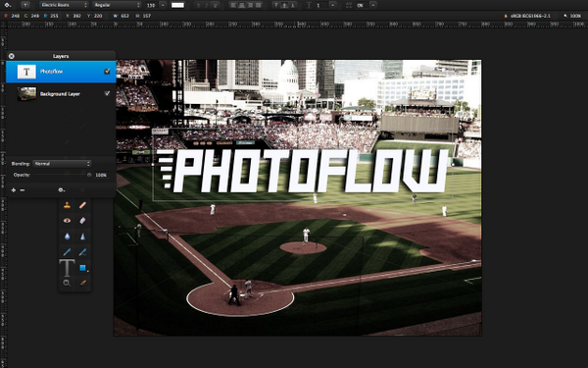
Task: Select the Freeform Pen tool
Action: (82, 252)
